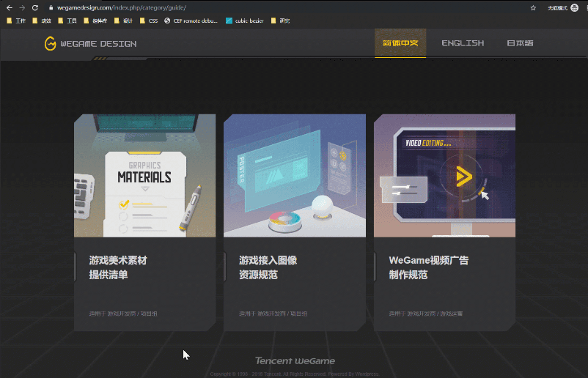Click '适用于 游戏开发商 / 游戏运营' text
Viewport: 588px width, 378px height.
(x=426, y=314)
